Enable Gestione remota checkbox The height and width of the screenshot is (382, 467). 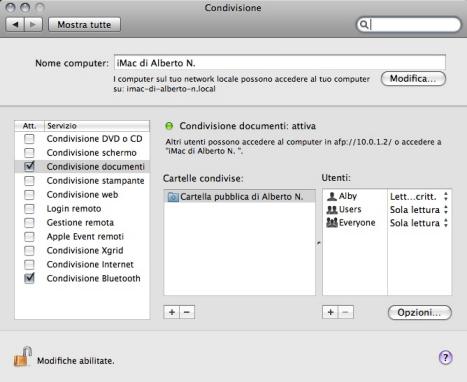(x=29, y=223)
